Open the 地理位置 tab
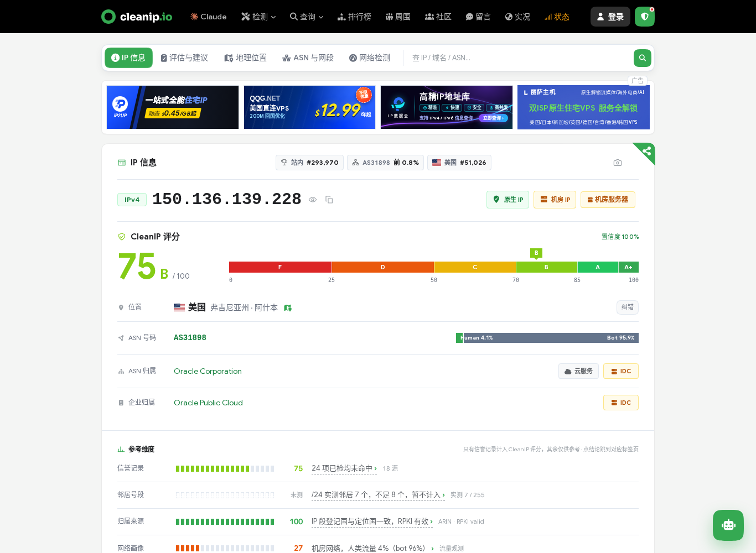 246,58
